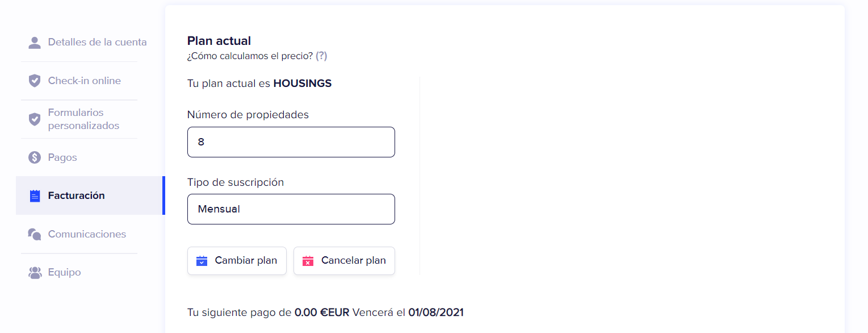Click the shield icon beside Formularios personalizados

point(35,119)
